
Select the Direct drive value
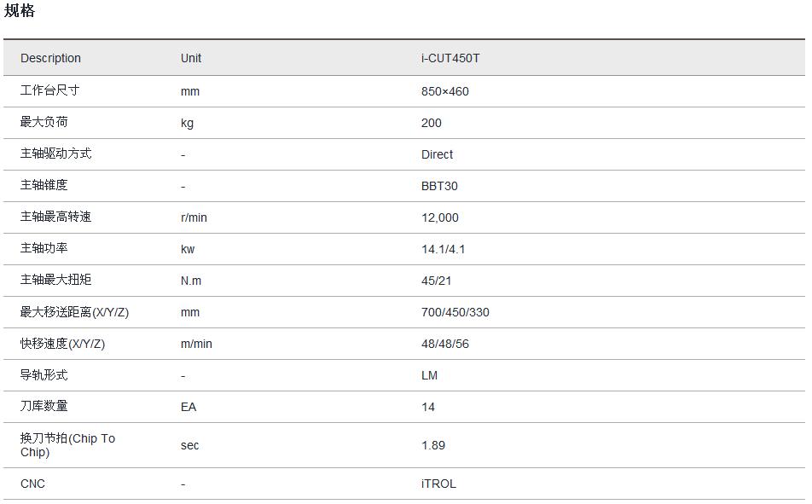pyautogui.click(x=437, y=154)
